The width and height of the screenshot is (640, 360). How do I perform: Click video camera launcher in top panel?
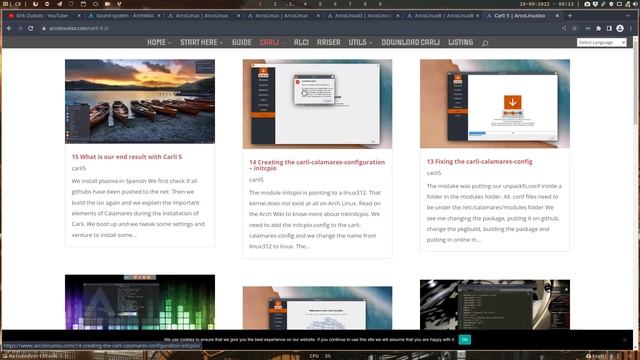pyautogui.click(x=107, y=4)
